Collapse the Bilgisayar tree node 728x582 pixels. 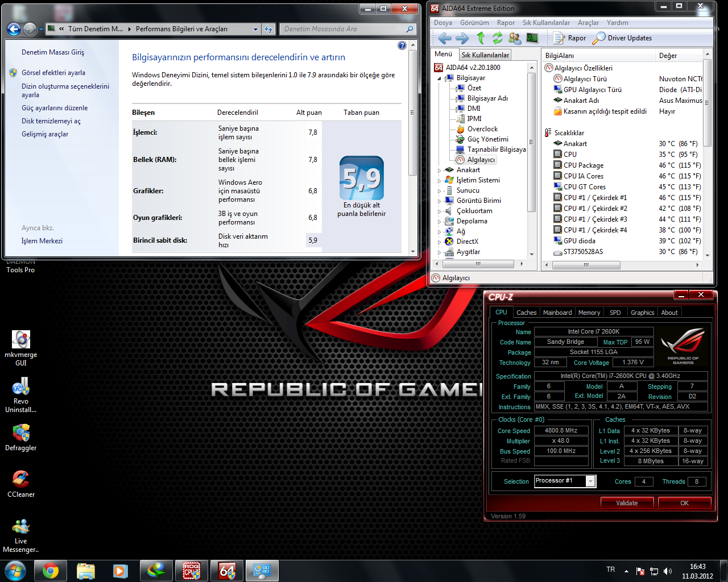(x=439, y=78)
